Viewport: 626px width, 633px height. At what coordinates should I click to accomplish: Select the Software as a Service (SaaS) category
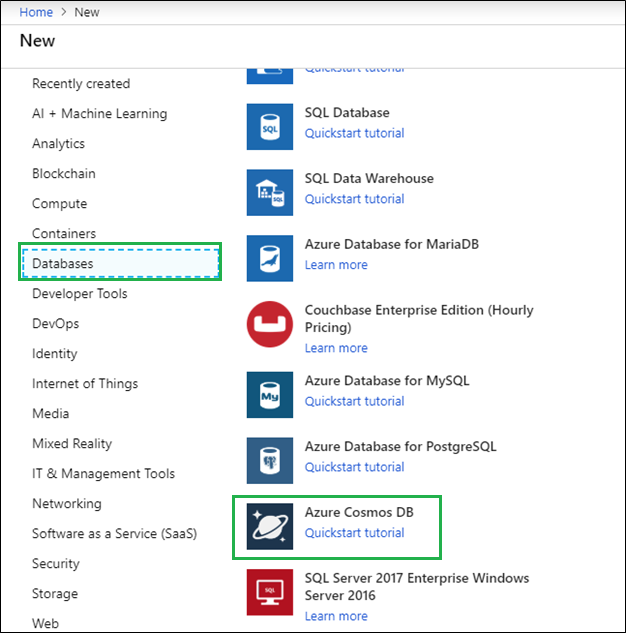pyautogui.click(x=114, y=534)
